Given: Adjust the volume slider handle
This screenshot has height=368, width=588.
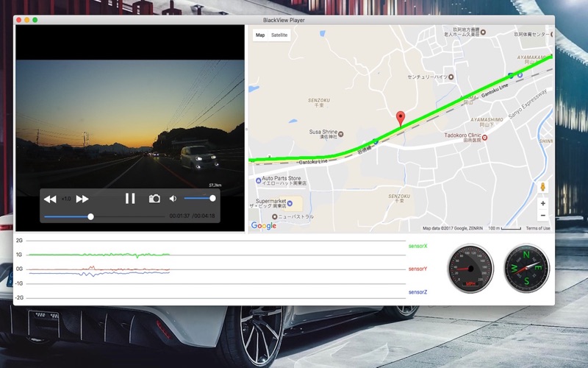Looking at the screenshot, I should pyautogui.click(x=212, y=198).
